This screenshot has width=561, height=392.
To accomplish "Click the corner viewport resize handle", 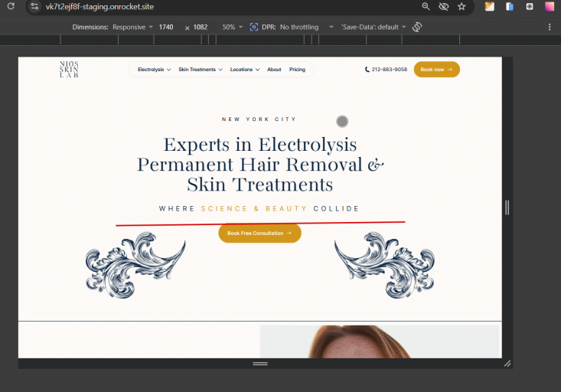I will pos(507,364).
